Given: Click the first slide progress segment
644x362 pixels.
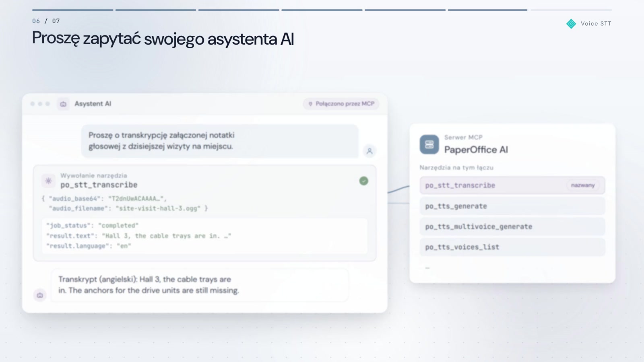Looking at the screenshot, I should pyautogui.click(x=73, y=10).
